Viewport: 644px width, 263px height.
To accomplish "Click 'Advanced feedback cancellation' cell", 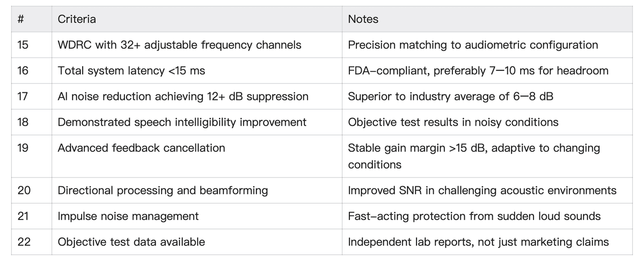I will coord(141,148).
